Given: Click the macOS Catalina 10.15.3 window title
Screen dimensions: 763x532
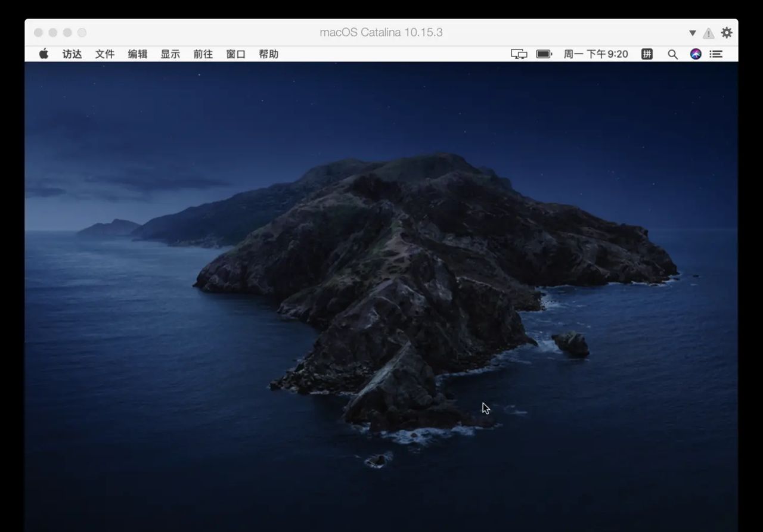Looking at the screenshot, I should click(381, 33).
